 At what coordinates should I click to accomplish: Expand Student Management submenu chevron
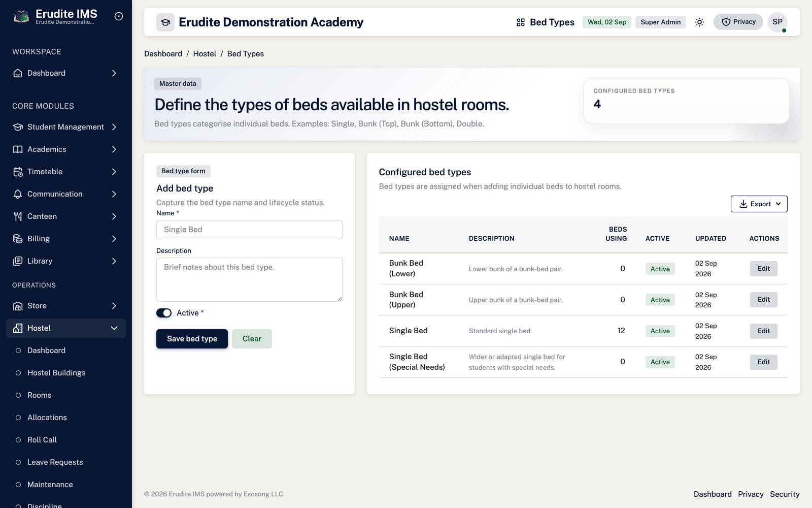(x=114, y=127)
